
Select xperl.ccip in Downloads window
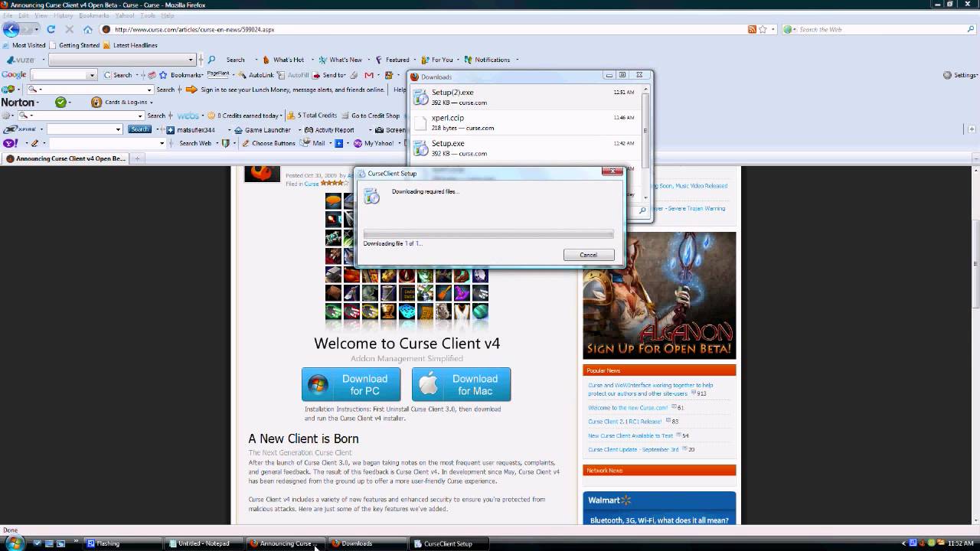click(525, 122)
